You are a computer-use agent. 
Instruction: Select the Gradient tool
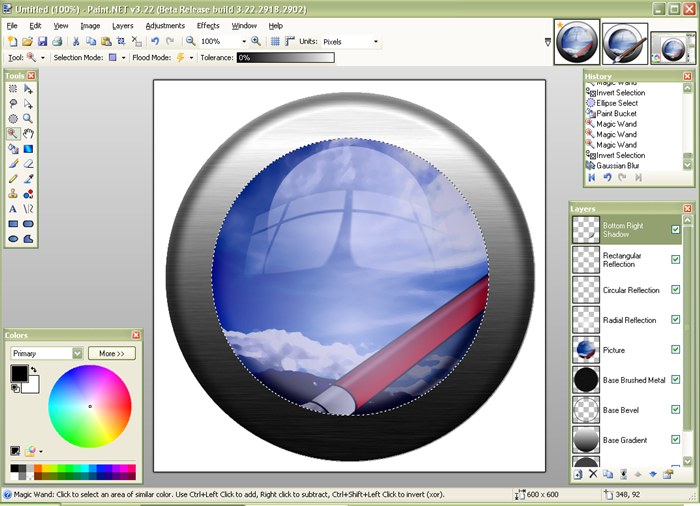click(28, 149)
